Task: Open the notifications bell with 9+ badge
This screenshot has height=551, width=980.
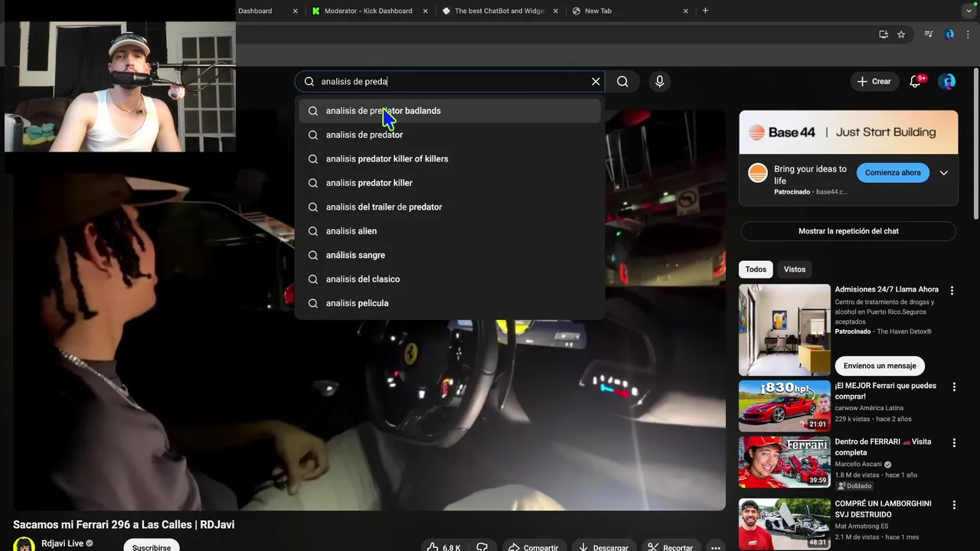Action: coord(915,81)
